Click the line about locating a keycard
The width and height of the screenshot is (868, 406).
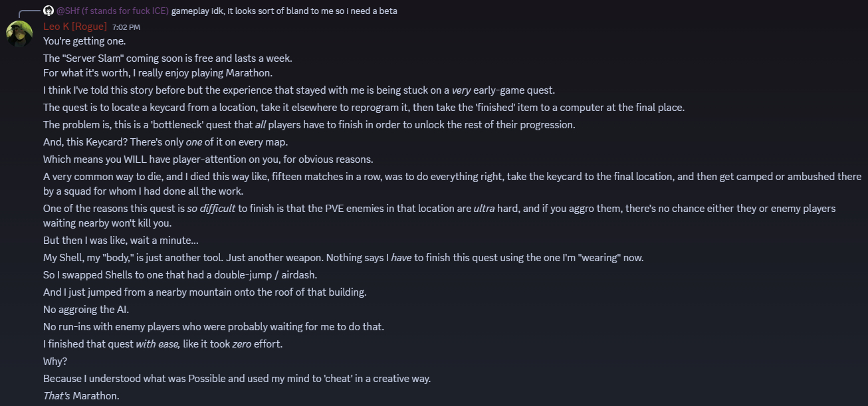tap(364, 107)
